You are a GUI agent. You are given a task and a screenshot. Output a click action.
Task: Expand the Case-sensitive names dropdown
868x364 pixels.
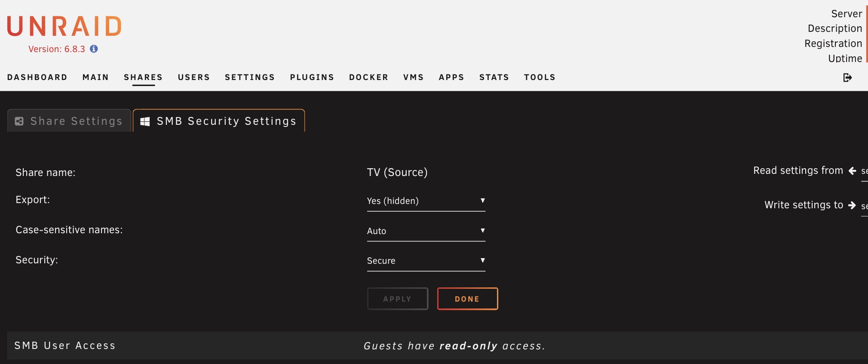(426, 231)
